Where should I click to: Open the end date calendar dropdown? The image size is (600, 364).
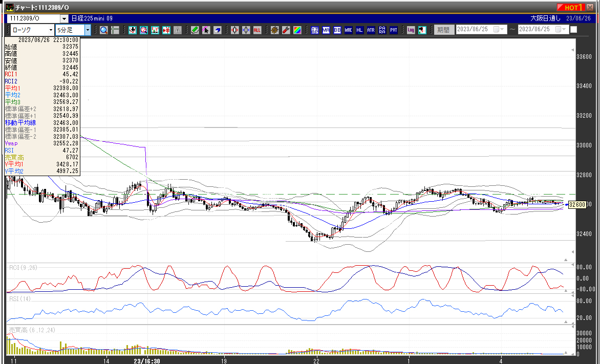pyautogui.click(x=562, y=30)
